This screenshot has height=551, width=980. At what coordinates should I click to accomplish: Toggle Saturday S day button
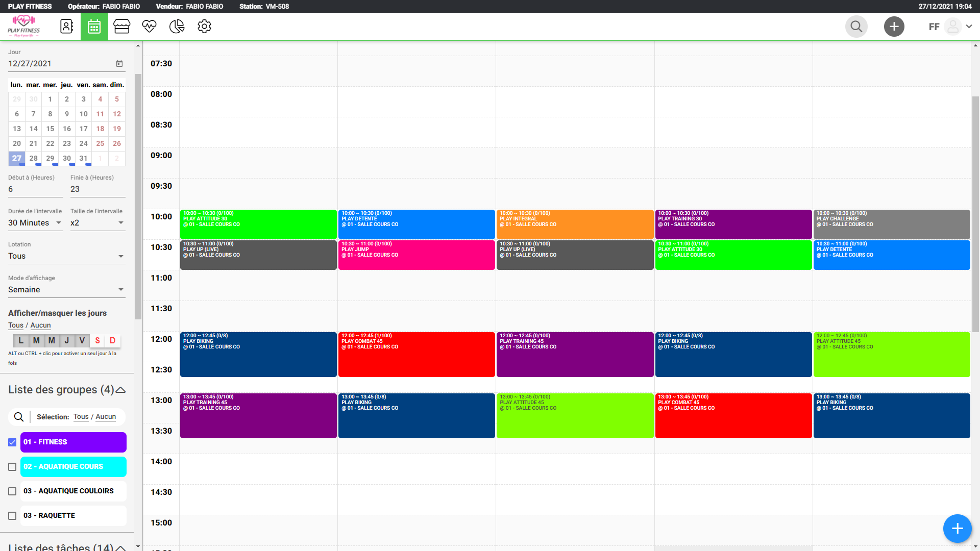pos(97,341)
